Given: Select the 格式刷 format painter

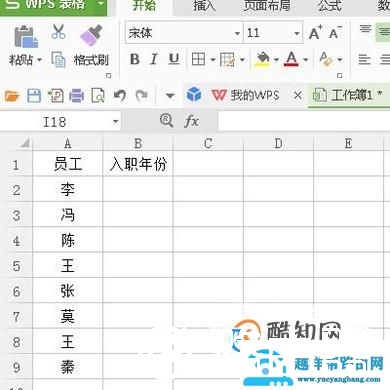Looking at the screenshot, I should click(91, 60).
